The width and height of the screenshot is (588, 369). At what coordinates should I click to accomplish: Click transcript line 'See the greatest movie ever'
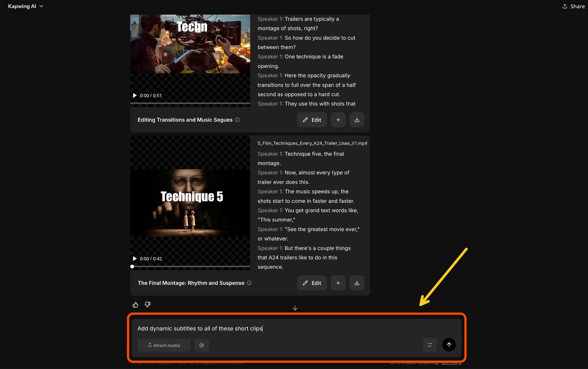point(308,234)
